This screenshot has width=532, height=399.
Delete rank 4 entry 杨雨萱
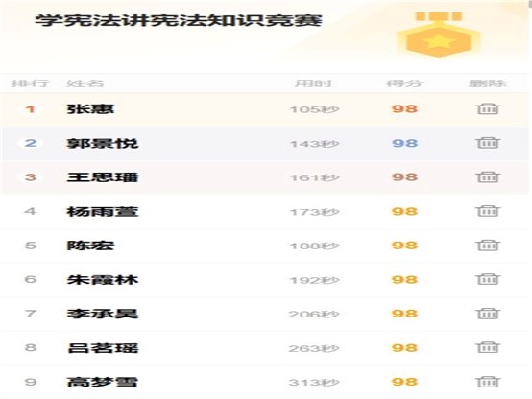click(488, 211)
